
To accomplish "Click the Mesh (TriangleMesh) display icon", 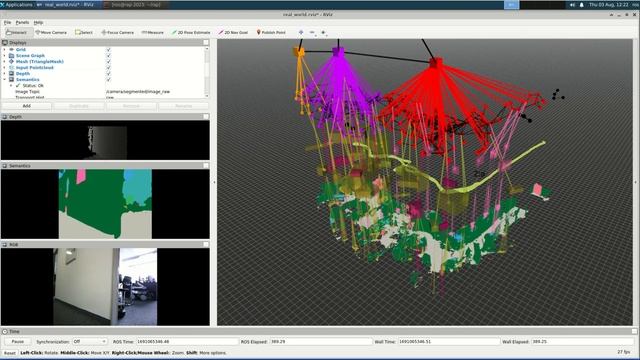I will [11, 61].
